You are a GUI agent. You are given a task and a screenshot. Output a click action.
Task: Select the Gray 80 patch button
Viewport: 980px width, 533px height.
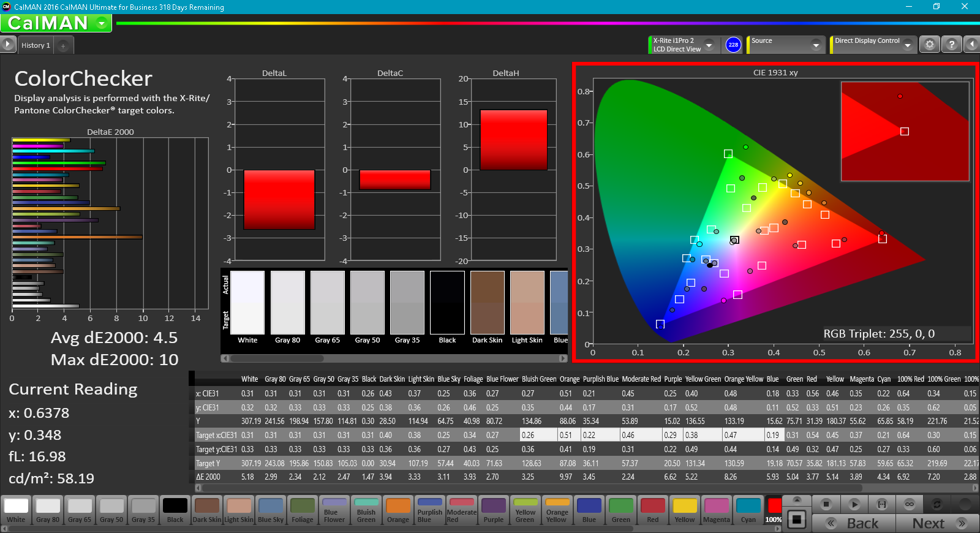[48, 510]
